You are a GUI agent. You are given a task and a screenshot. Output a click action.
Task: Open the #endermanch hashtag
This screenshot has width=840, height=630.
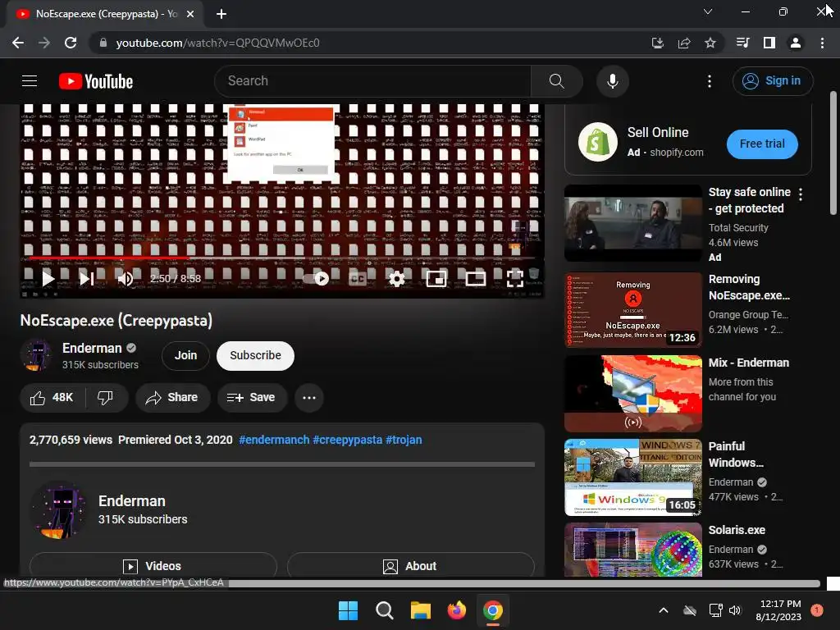pyautogui.click(x=274, y=440)
